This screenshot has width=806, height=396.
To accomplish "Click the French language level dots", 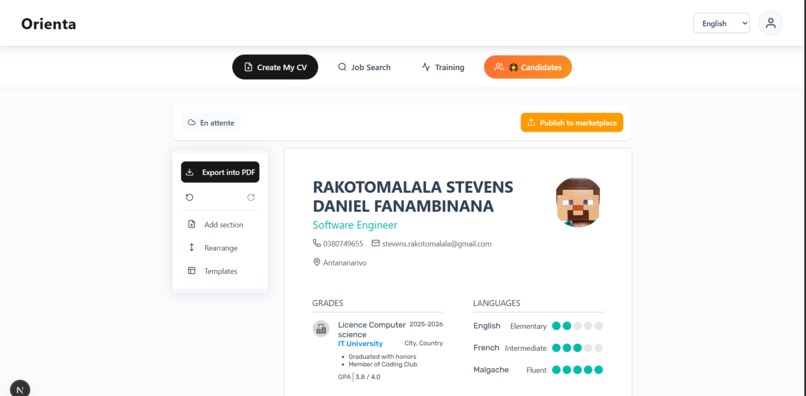I will 577,348.
